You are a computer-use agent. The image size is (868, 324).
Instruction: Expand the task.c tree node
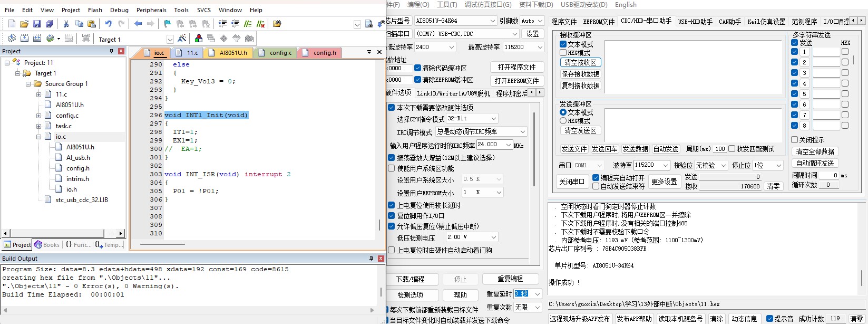[x=38, y=126]
